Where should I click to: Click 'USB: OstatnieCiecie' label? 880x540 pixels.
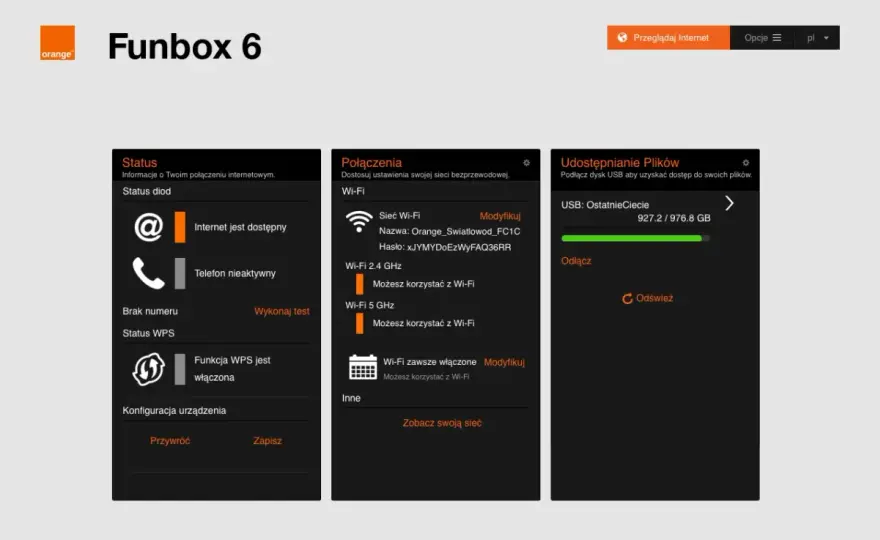[x=605, y=205]
